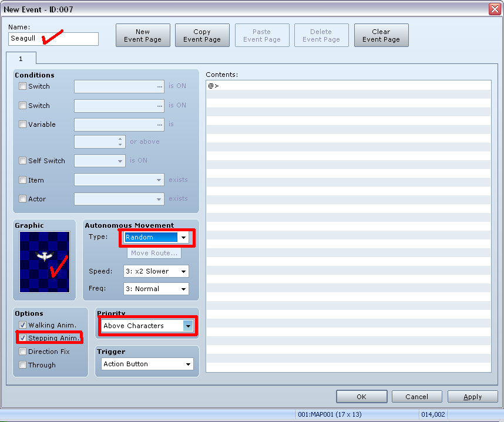Image resolution: width=504 pixels, height=422 pixels.
Task: Toggle the Walking Anim. checkbox
Action: 22,325
